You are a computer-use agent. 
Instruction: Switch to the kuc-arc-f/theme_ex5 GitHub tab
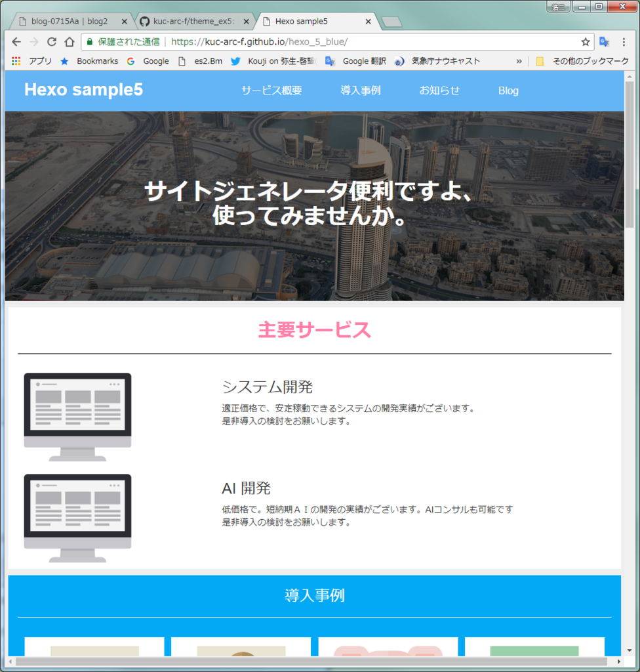coord(193,21)
